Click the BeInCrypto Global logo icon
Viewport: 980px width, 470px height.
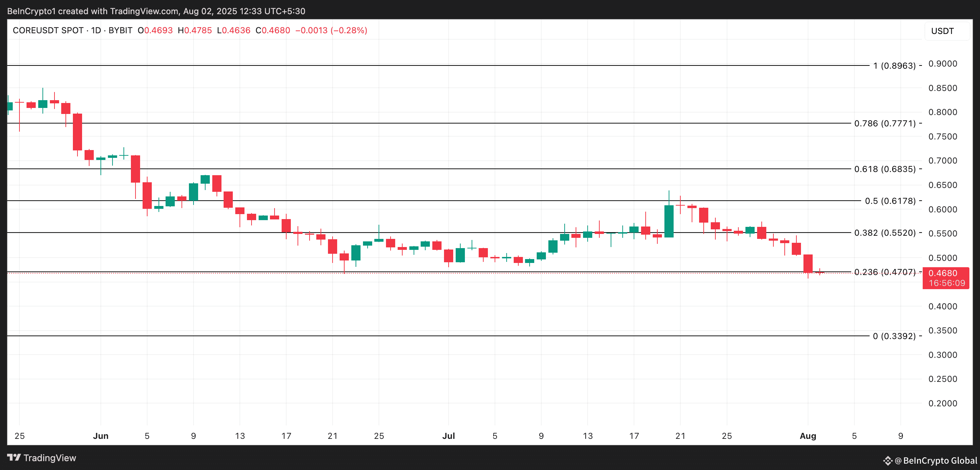tap(888, 461)
